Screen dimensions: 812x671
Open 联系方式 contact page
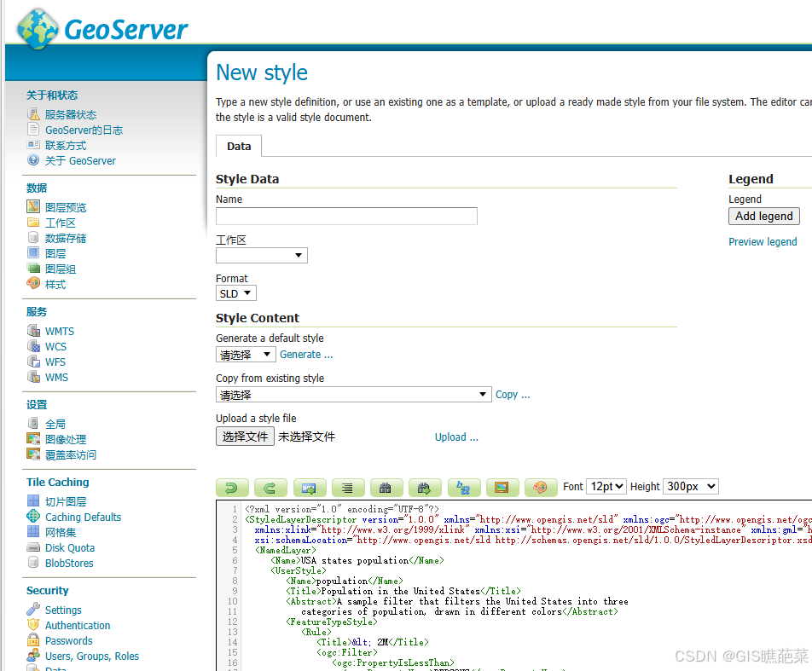(65, 146)
